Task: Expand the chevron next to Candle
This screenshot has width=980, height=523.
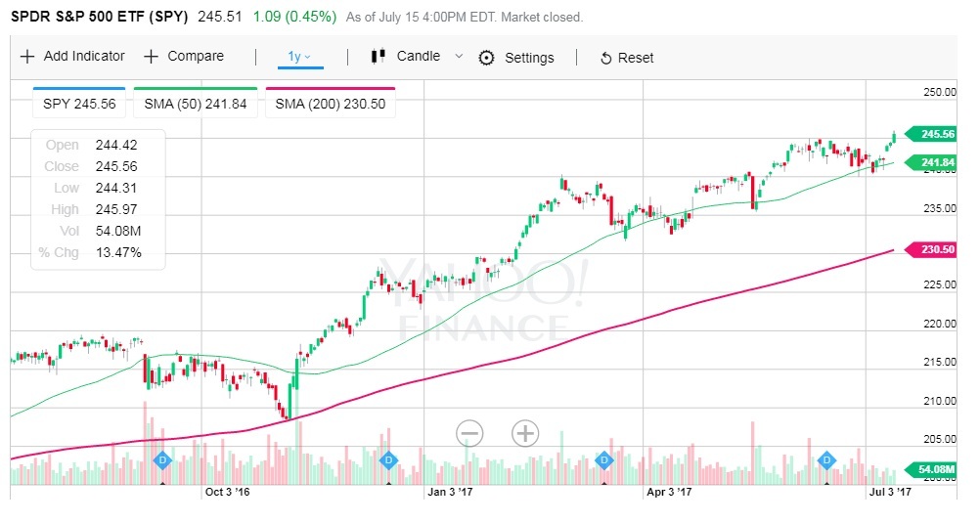Action: click(459, 57)
